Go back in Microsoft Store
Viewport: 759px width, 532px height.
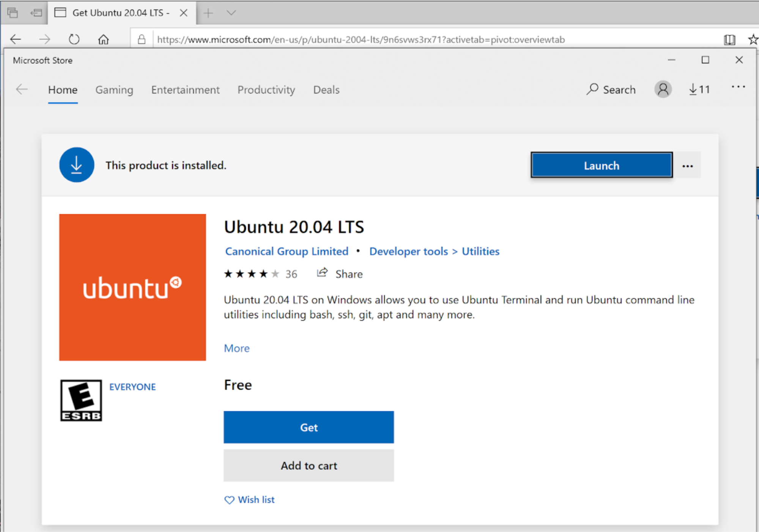pyautogui.click(x=22, y=90)
